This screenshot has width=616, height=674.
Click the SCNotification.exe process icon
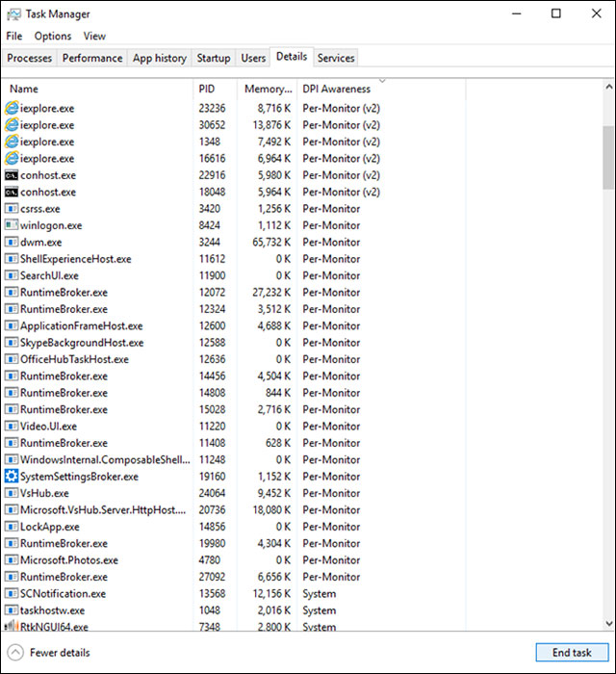click(12, 594)
